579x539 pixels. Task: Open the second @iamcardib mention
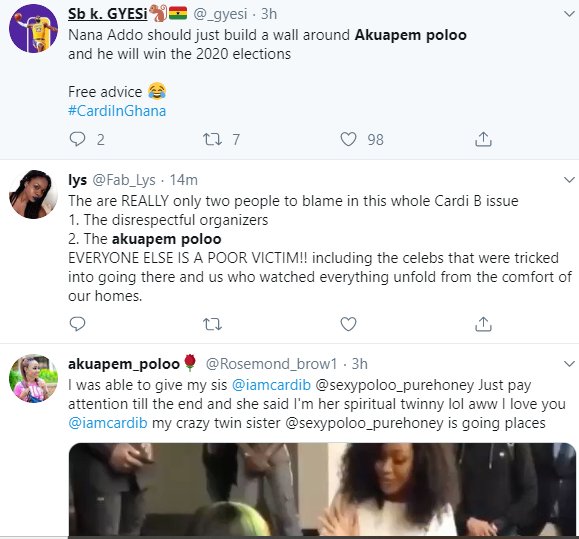click(x=108, y=423)
